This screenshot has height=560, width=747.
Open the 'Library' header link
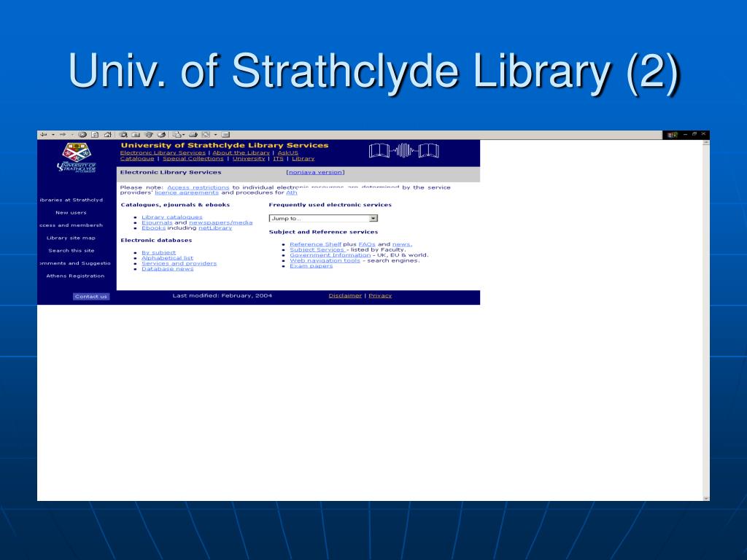click(303, 158)
